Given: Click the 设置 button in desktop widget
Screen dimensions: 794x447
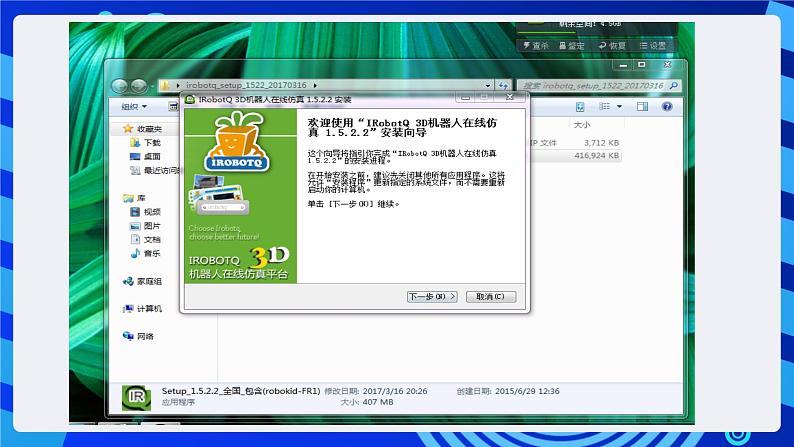Looking at the screenshot, I should 652,46.
